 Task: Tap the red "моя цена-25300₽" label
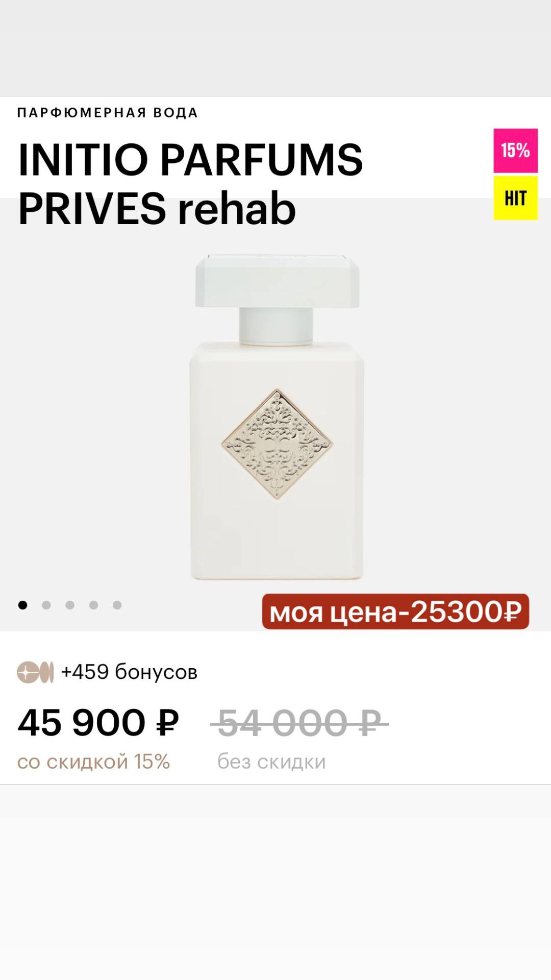pos(395,611)
